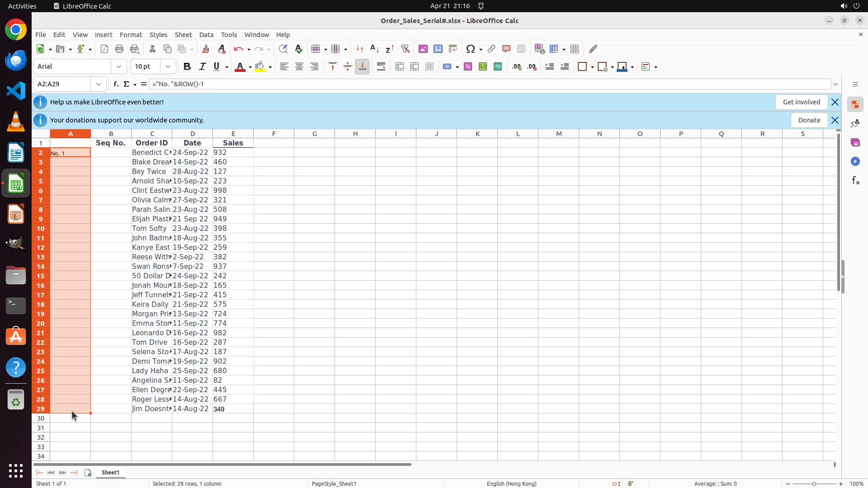Viewport: 868px width, 488px height.
Task: Open the Sheet menu
Action: [183, 35]
